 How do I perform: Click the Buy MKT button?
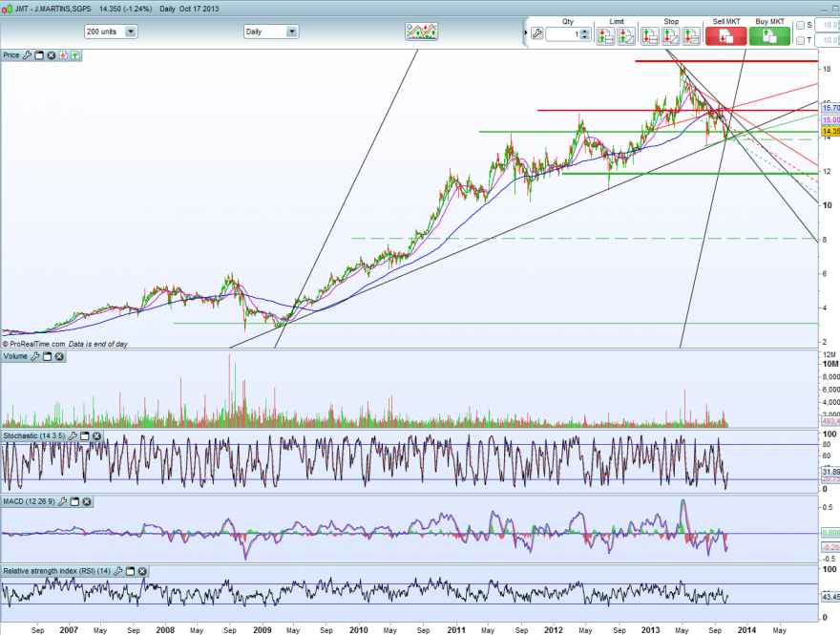pyautogui.click(x=769, y=36)
